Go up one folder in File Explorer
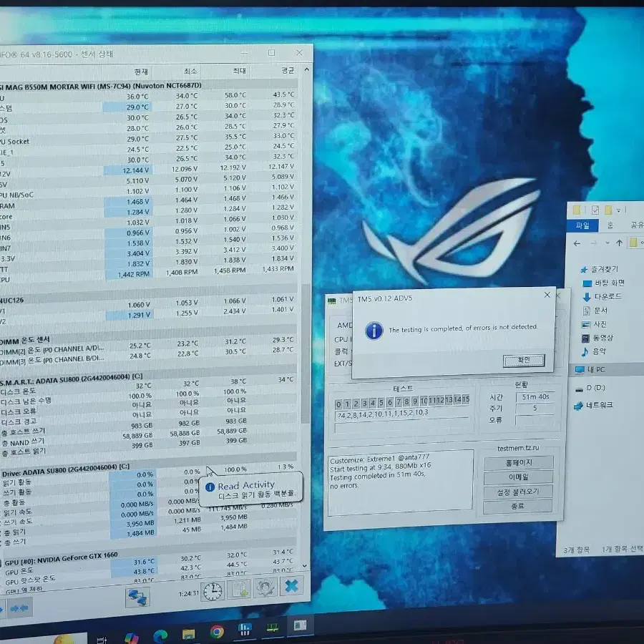Image resolution: width=644 pixels, height=644 pixels. 620,243
